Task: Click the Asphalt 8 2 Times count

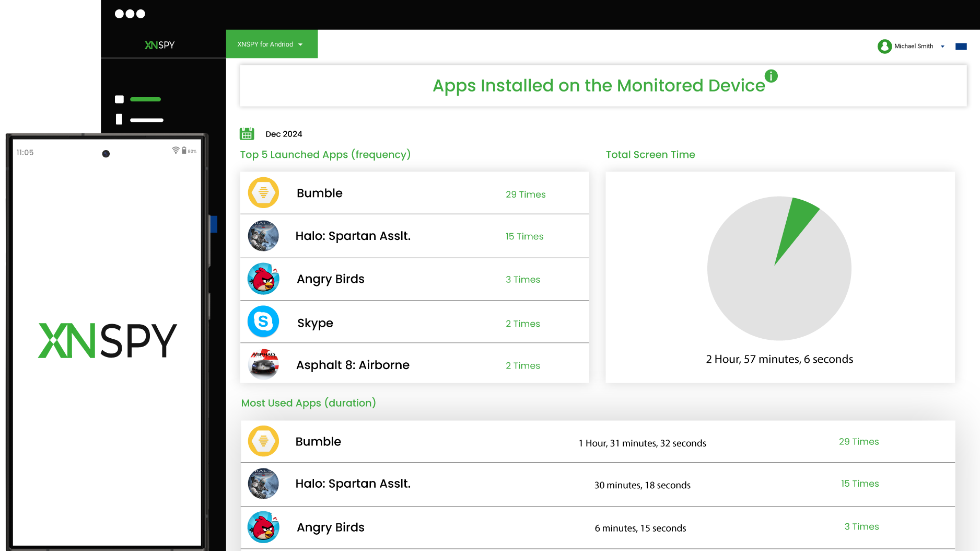Action: pyautogui.click(x=523, y=366)
